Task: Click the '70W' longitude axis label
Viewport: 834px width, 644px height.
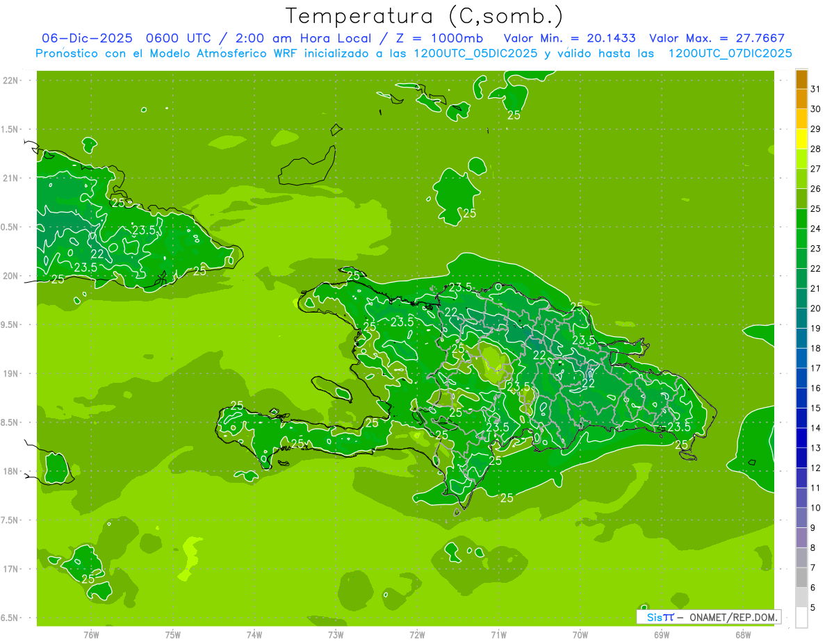Action: coord(580,634)
